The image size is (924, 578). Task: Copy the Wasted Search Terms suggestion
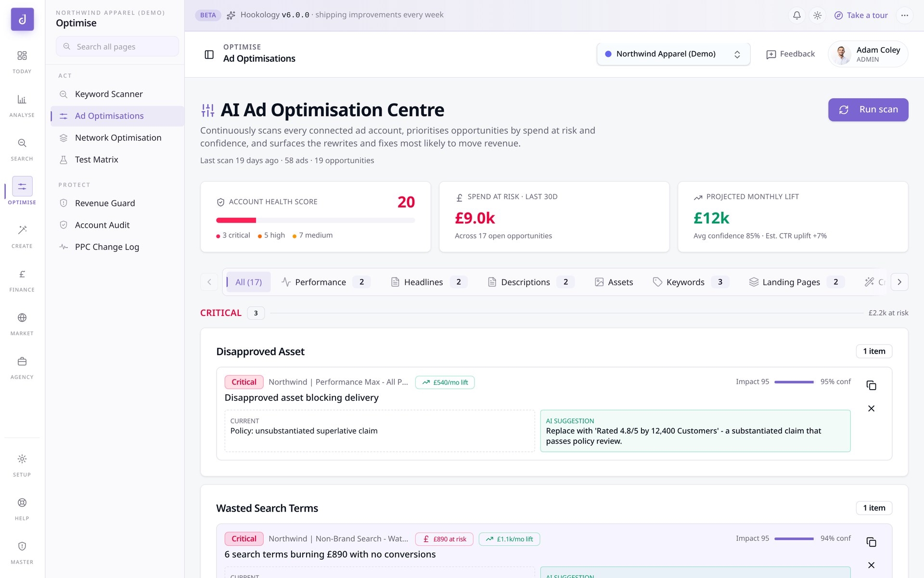(871, 542)
